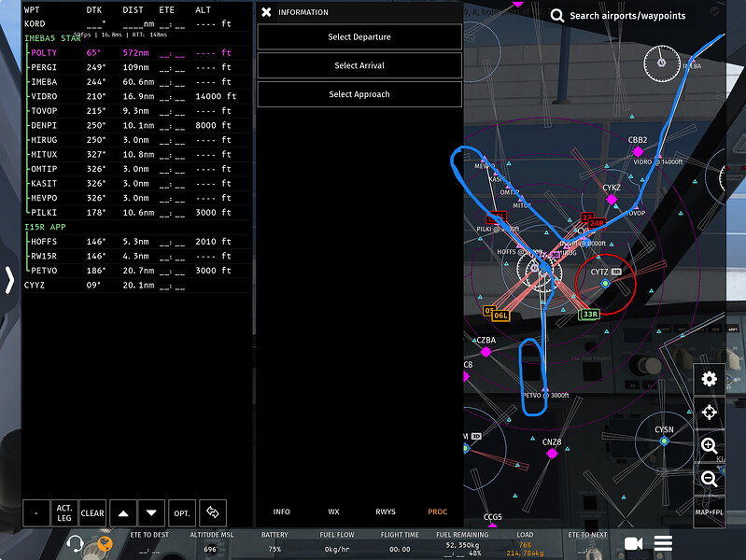Screen dimensions: 746x560
Task: Select OMTIP waypoint row
Action: pyautogui.click(x=136, y=169)
